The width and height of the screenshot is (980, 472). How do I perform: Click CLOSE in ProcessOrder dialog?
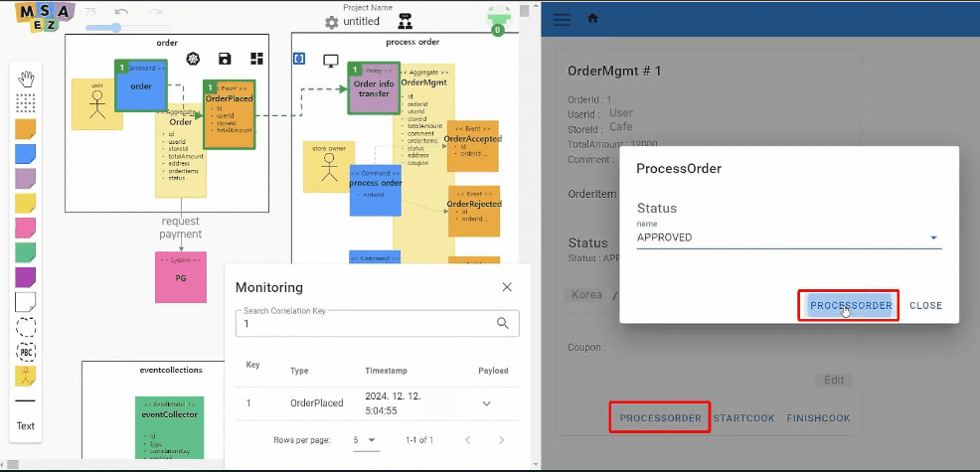tap(925, 306)
